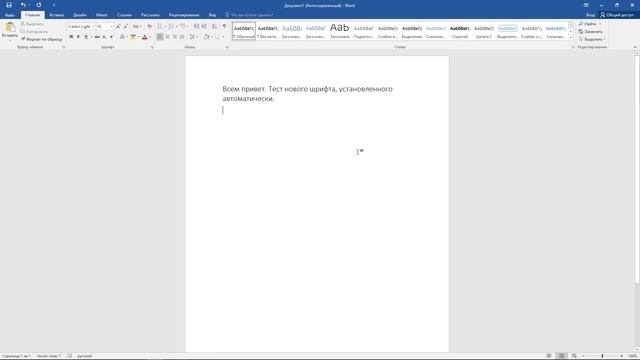The image size is (640, 360).
Task: Activate Format Painter (Формат по образцу)
Action: 41,39
